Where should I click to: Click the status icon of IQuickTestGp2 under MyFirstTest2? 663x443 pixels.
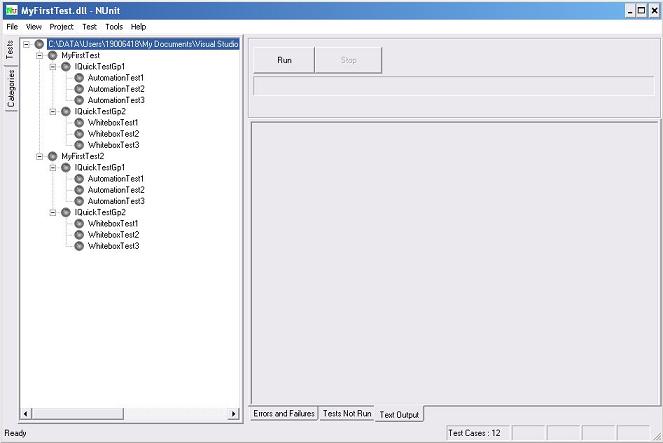[66, 212]
